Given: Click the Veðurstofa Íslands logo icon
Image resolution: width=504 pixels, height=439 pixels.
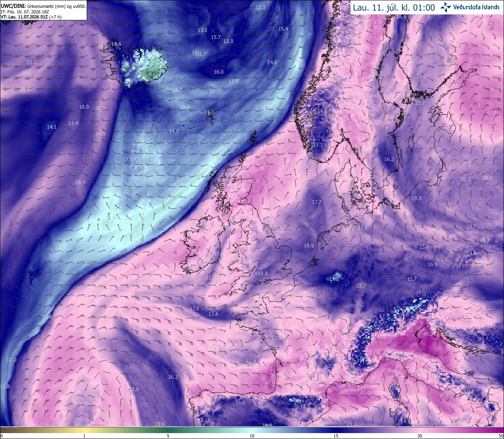Looking at the screenshot, I should (x=446, y=7).
